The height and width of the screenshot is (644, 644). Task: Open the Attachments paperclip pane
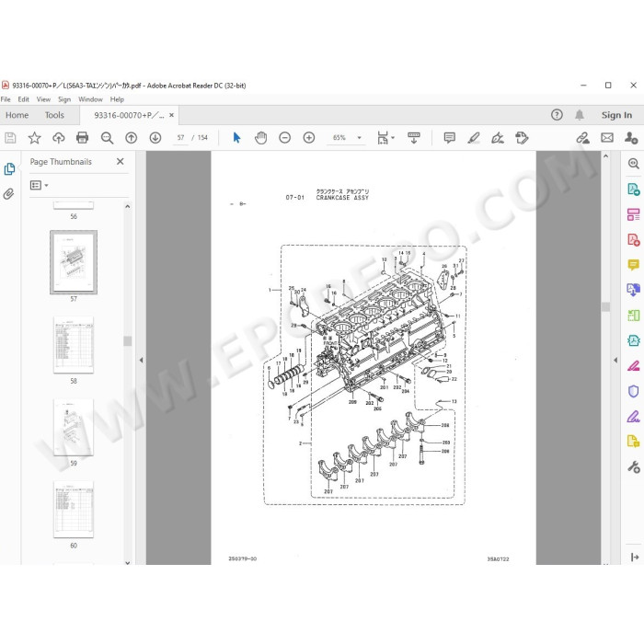(8, 194)
